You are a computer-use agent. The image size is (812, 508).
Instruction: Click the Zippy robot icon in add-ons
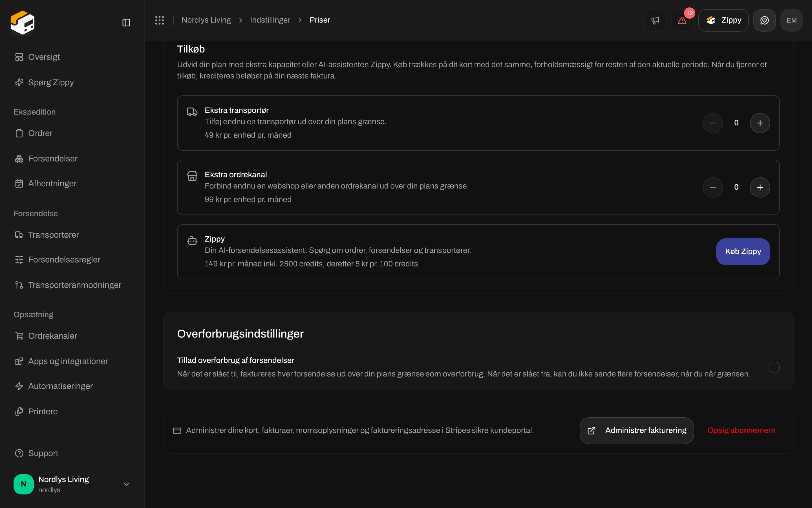(x=192, y=240)
